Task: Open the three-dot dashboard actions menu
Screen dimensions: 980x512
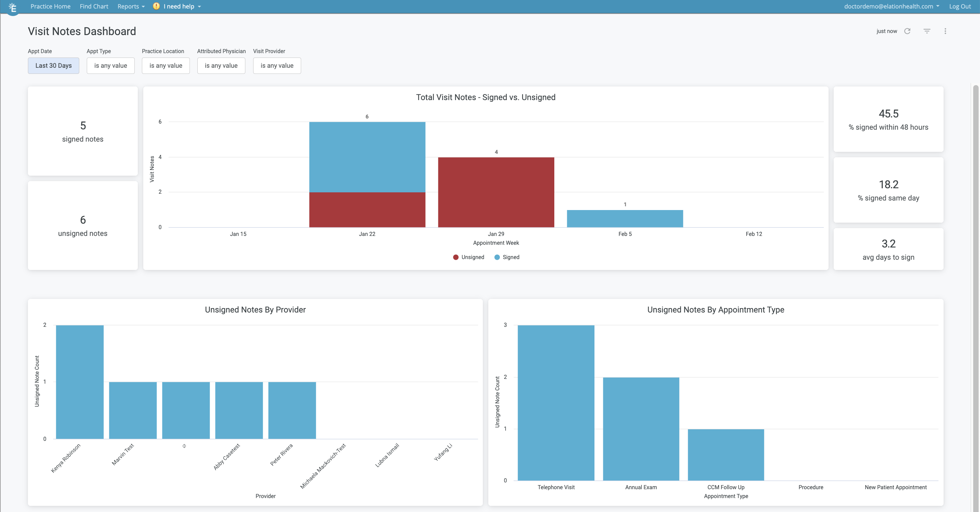Action: (945, 31)
